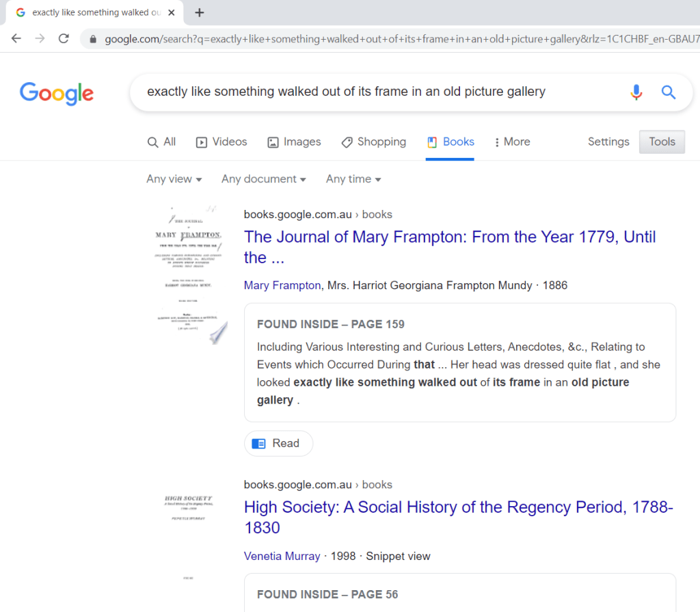The height and width of the screenshot is (612, 700).
Task: Click the voice search microphone icon
Action: (636, 92)
